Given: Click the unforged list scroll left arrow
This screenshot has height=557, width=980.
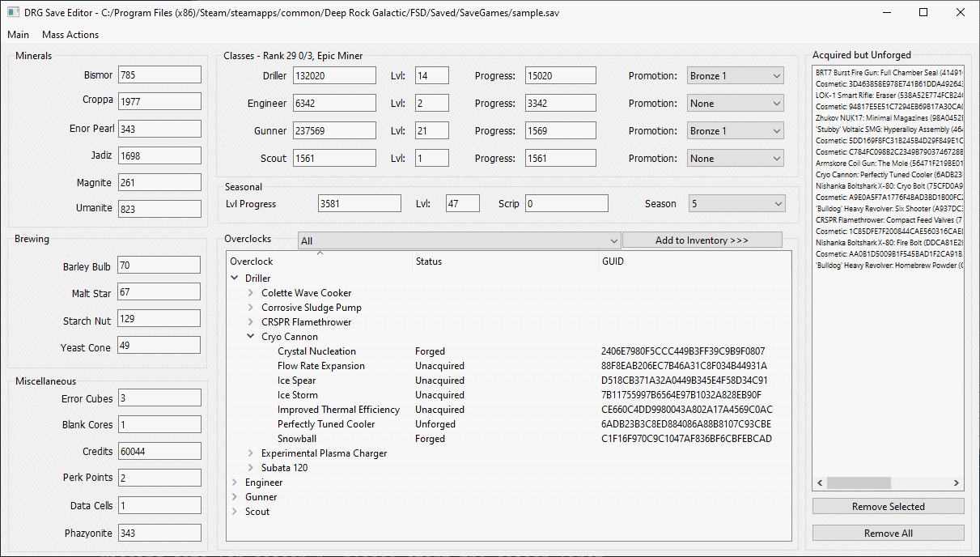Looking at the screenshot, I should click(820, 483).
